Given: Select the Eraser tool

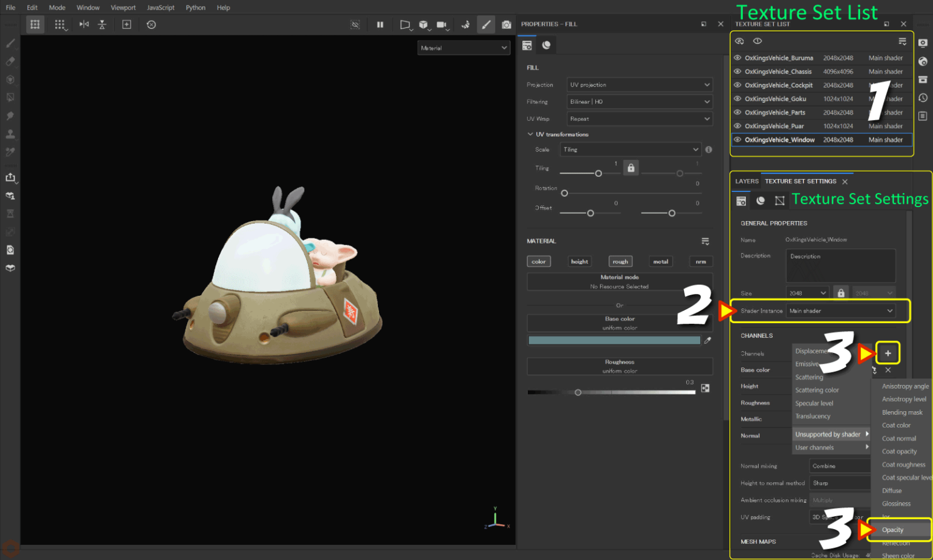Looking at the screenshot, I should (10, 61).
